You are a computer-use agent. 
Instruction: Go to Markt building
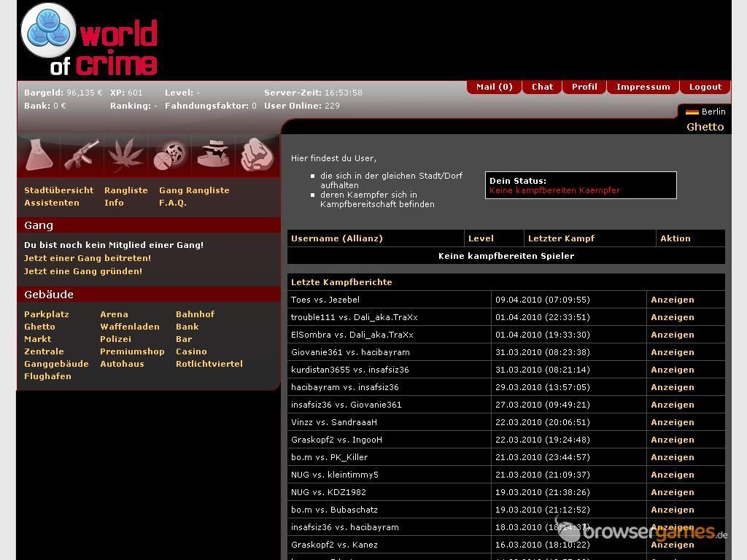click(37, 339)
